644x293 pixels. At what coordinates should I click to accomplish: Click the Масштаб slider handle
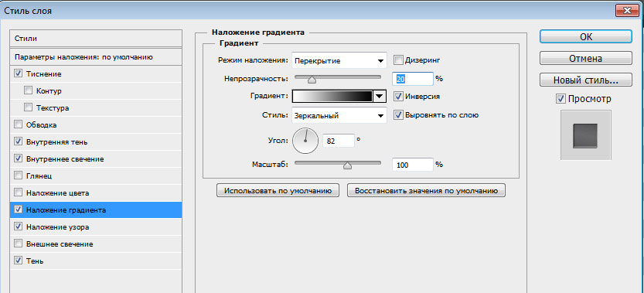pos(347,165)
